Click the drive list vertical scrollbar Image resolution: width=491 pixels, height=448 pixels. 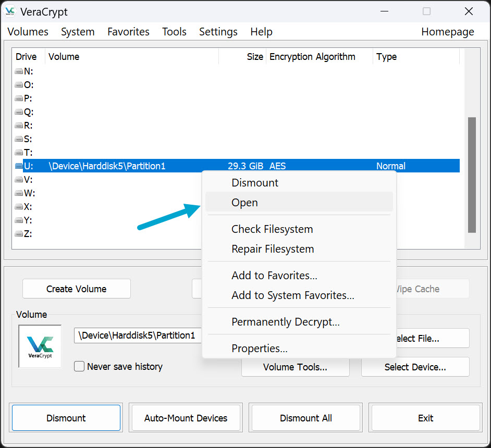[x=472, y=175]
